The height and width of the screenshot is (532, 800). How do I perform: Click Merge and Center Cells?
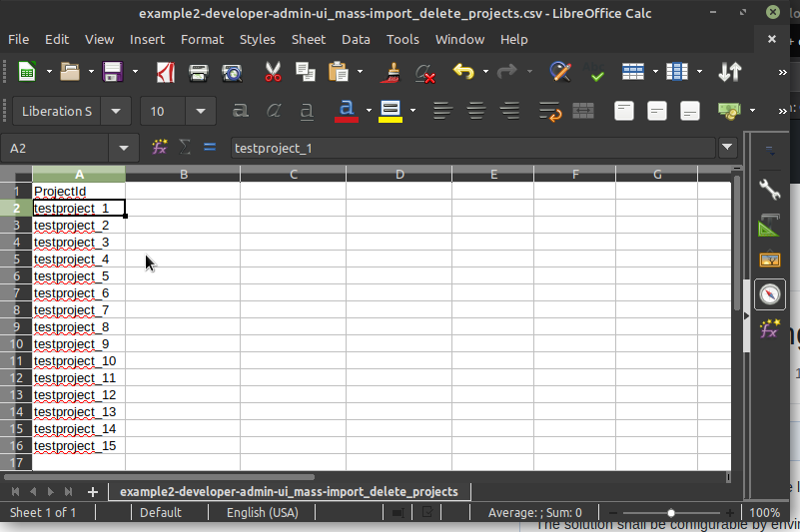click(x=583, y=111)
